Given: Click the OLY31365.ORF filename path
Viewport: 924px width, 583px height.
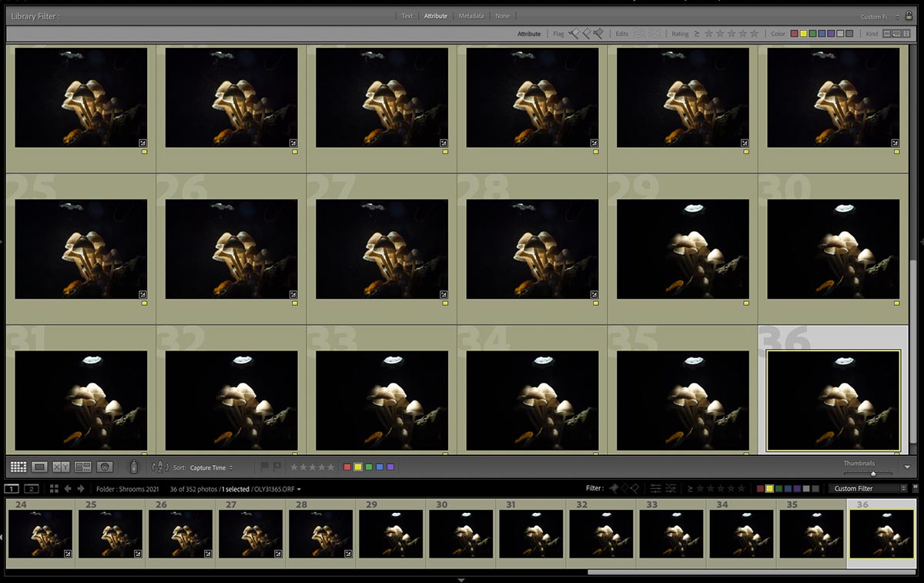Looking at the screenshot, I should point(276,489).
